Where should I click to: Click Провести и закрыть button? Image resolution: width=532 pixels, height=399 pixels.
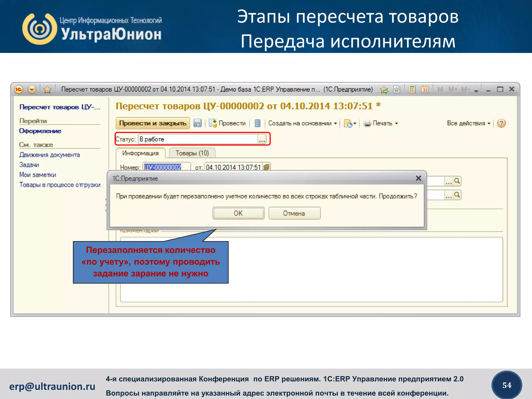(153, 123)
